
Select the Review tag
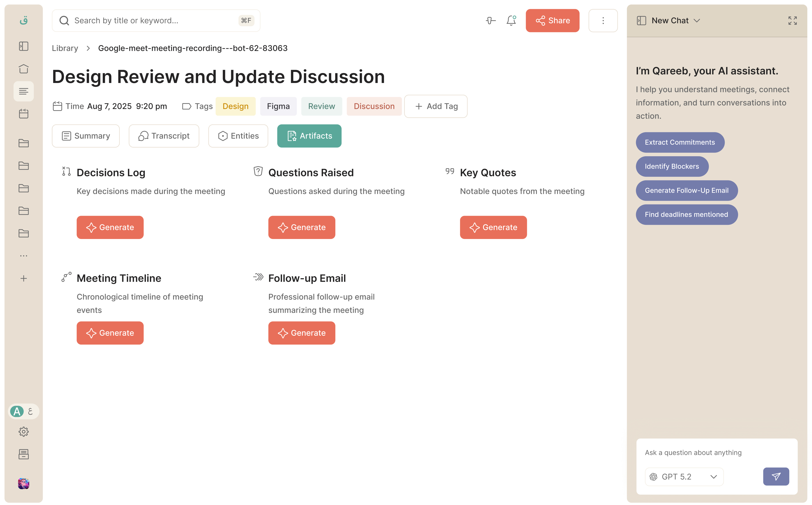(321, 106)
